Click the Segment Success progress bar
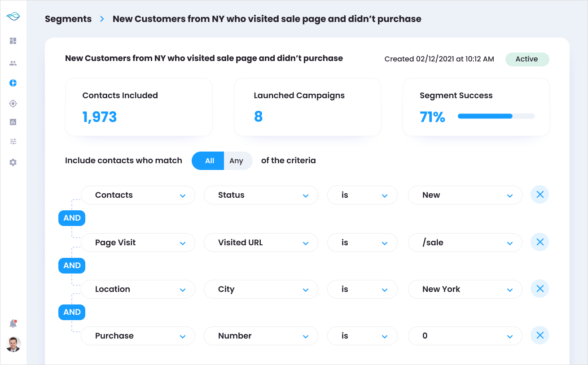The image size is (588, 365). 496,117
